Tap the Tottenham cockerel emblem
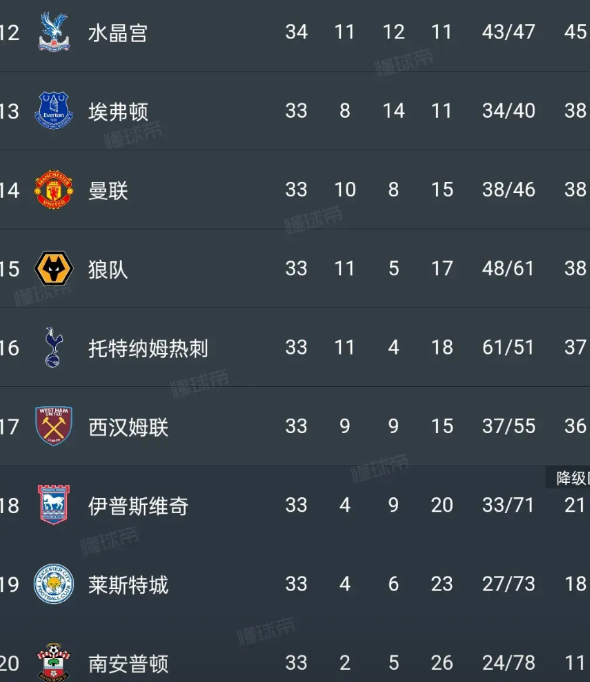Screen dimensions: 590x682 point(54,347)
